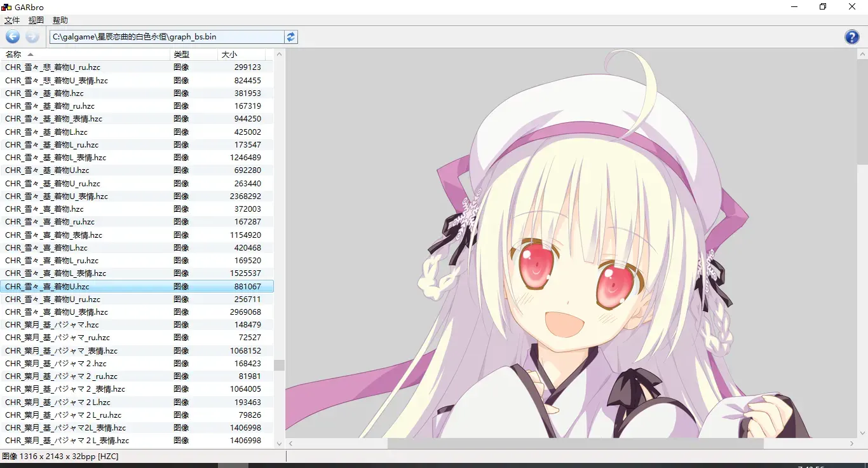This screenshot has width=868, height=468.
Task: Click the greyed-out forward arrow button
Action: coord(32,37)
